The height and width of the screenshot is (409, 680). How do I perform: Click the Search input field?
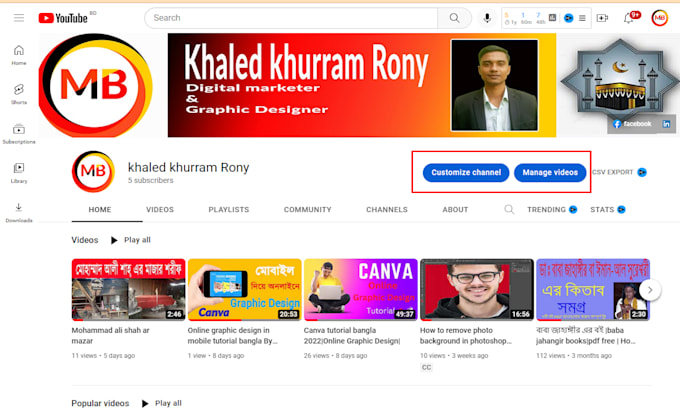click(291, 18)
